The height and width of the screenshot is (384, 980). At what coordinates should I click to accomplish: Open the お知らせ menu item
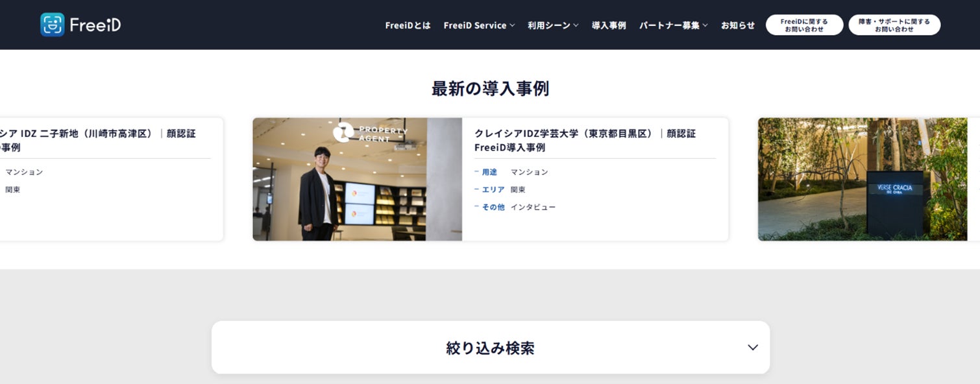coord(738,25)
